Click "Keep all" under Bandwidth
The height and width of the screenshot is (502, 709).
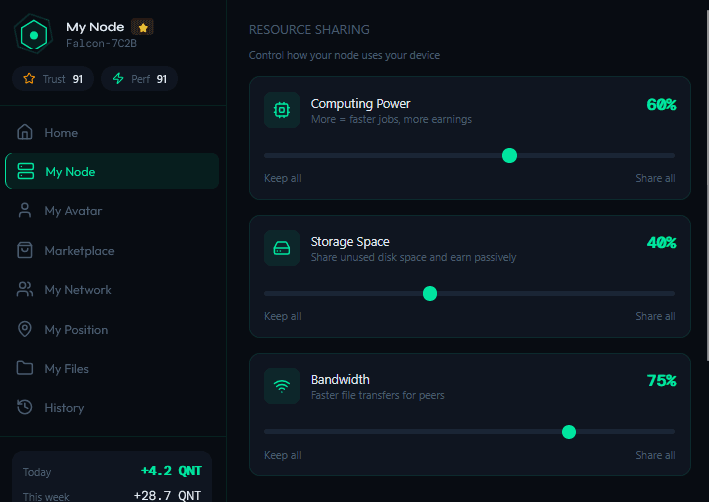[283, 455]
